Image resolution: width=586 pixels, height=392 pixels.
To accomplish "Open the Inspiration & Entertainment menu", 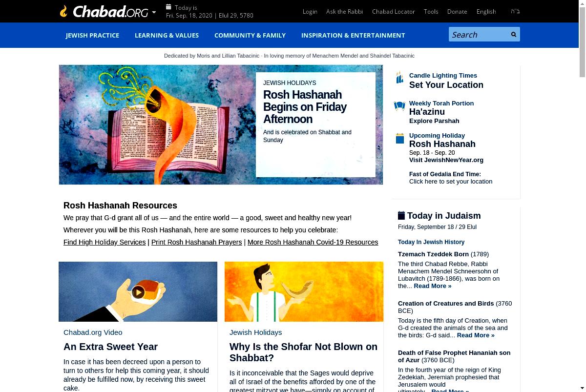I will [353, 35].
